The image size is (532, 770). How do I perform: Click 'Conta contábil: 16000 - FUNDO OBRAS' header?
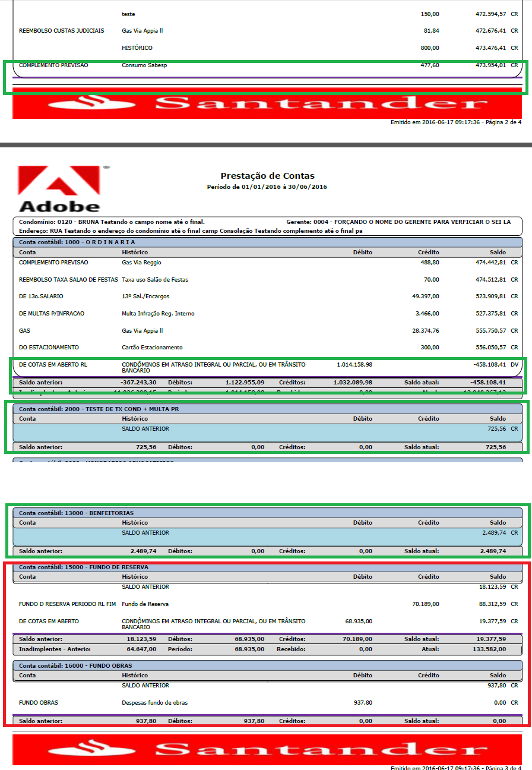[267, 666]
